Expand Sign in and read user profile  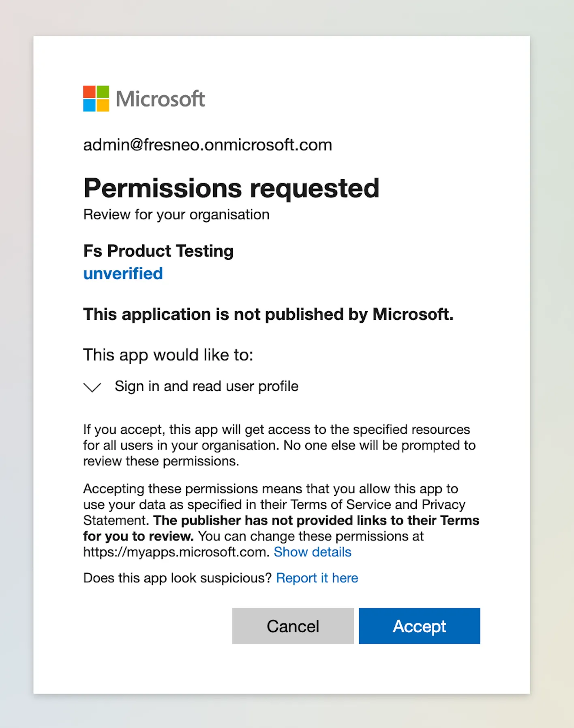(206, 386)
